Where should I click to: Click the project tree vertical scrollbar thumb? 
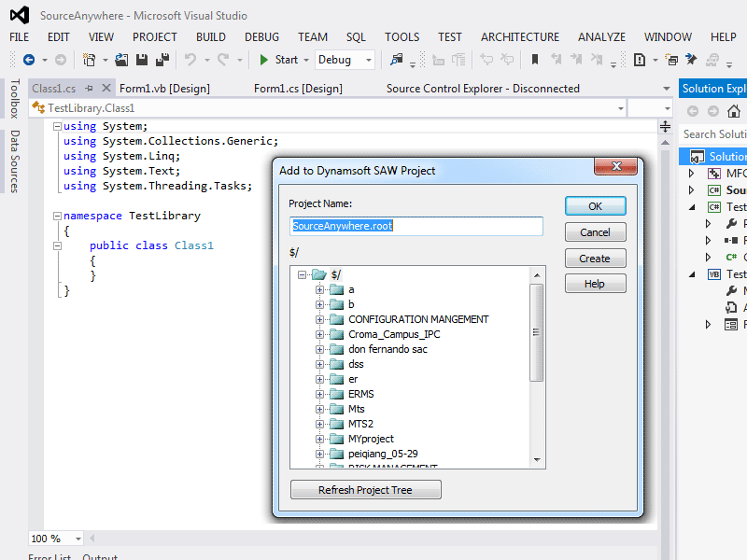(536, 331)
